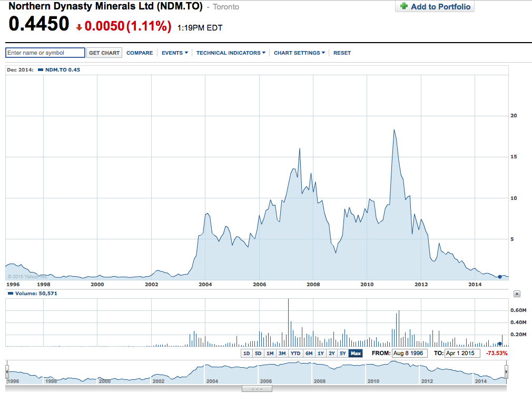
Task: Switch to the 5Y range
Action: click(343, 354)
